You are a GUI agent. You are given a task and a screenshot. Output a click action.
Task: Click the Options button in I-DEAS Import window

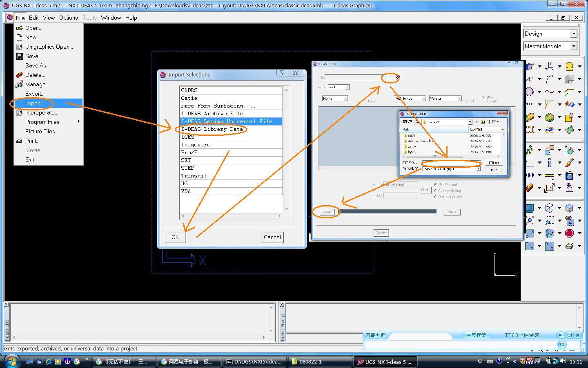(x=451, y=212)
